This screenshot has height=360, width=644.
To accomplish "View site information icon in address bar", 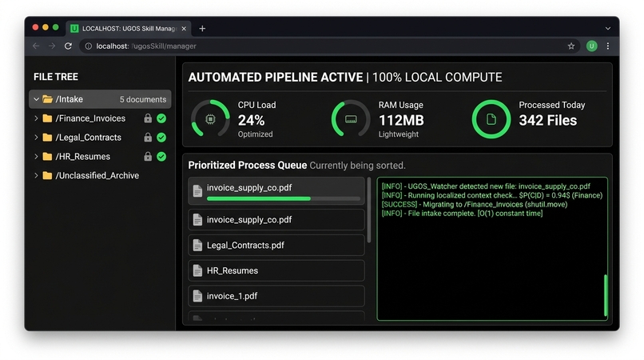I will [x=89, y=46].
